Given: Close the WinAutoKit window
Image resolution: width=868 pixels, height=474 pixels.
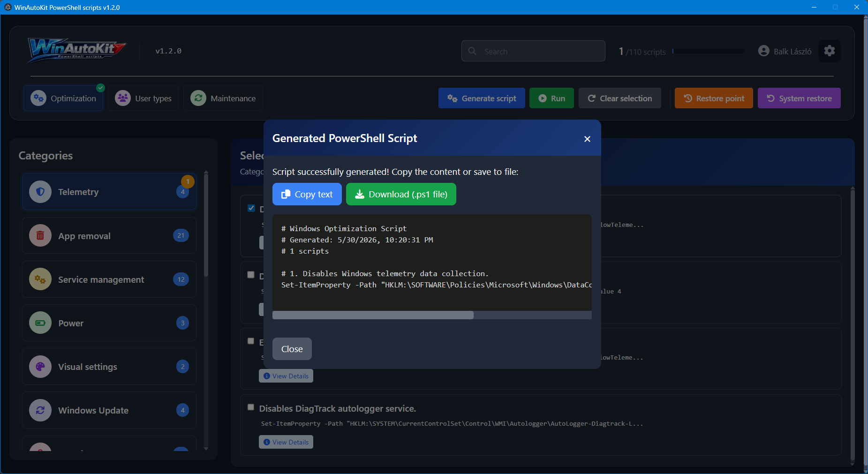Looking at the screenshot, I should 856,7.
